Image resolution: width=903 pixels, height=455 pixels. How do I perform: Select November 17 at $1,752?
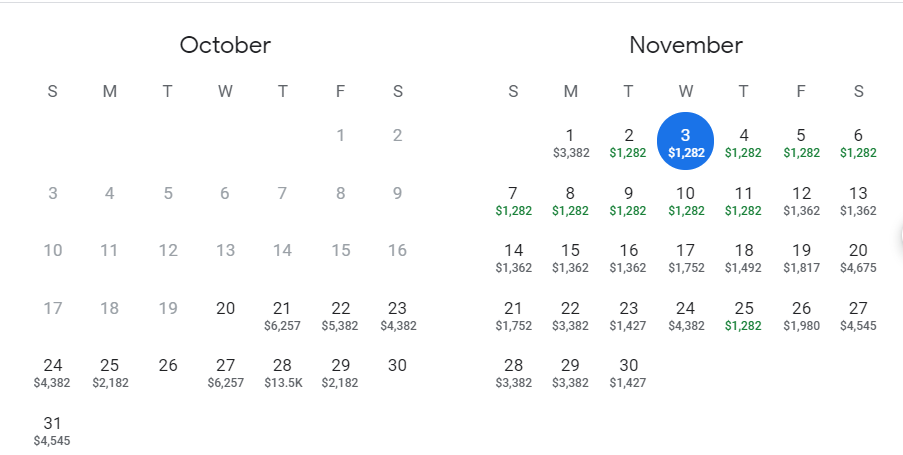(x=685, y=257)
